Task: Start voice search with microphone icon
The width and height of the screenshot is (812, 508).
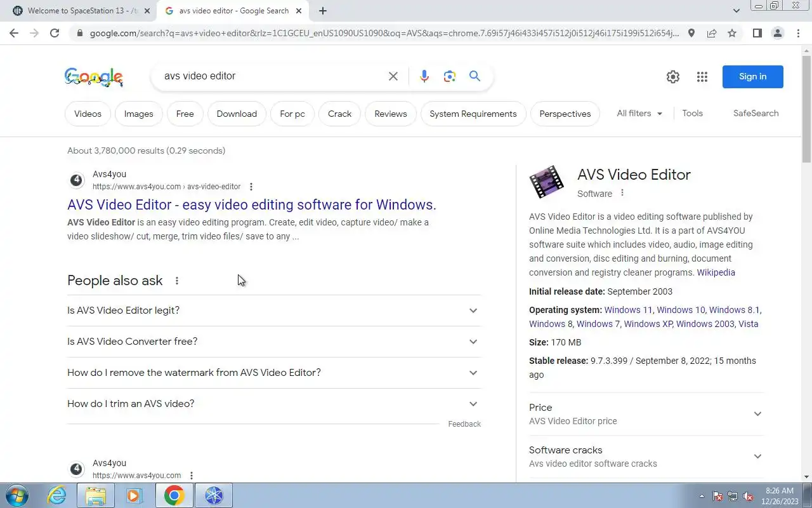Action: click(x=424, y=76)
